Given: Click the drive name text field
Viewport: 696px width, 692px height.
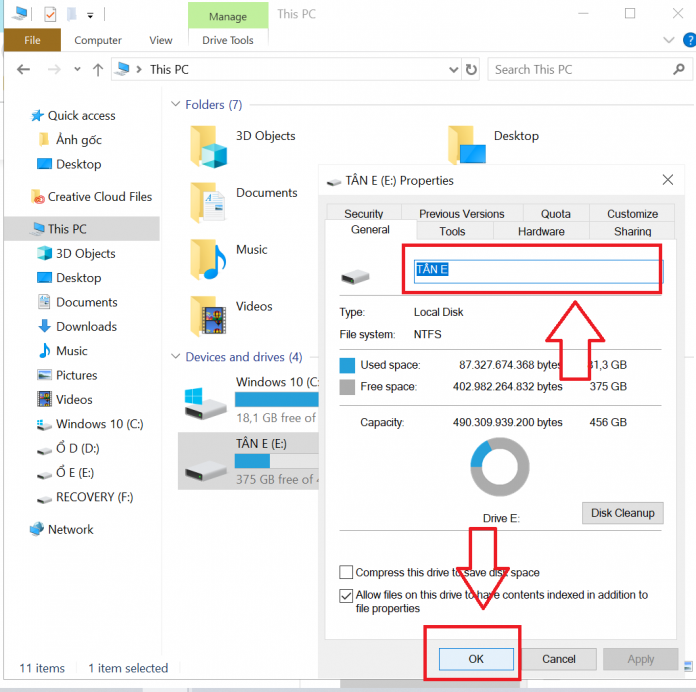Looking at the screenshot, I should point(535,270).
